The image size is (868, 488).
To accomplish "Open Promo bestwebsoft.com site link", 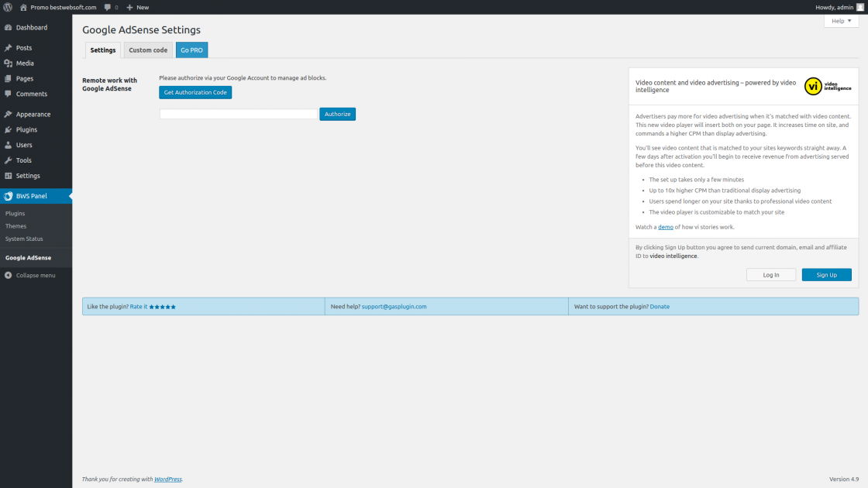I will click(x=63, y=7).
